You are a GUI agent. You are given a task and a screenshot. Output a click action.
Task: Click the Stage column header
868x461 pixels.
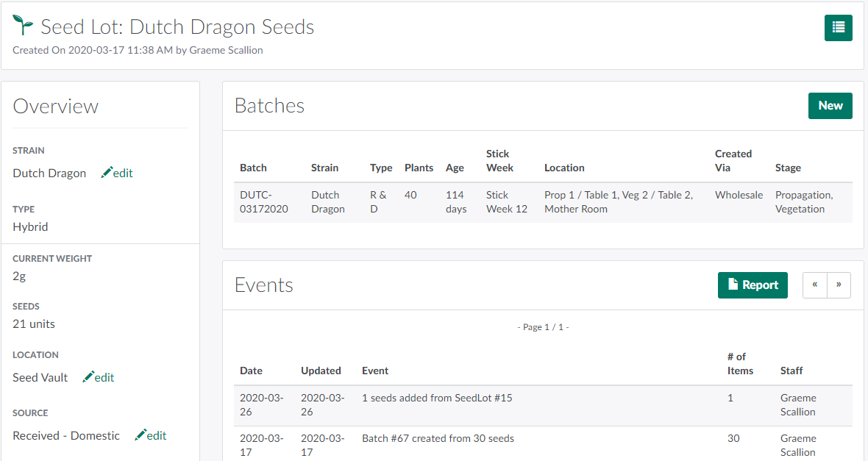pos(788,168)
